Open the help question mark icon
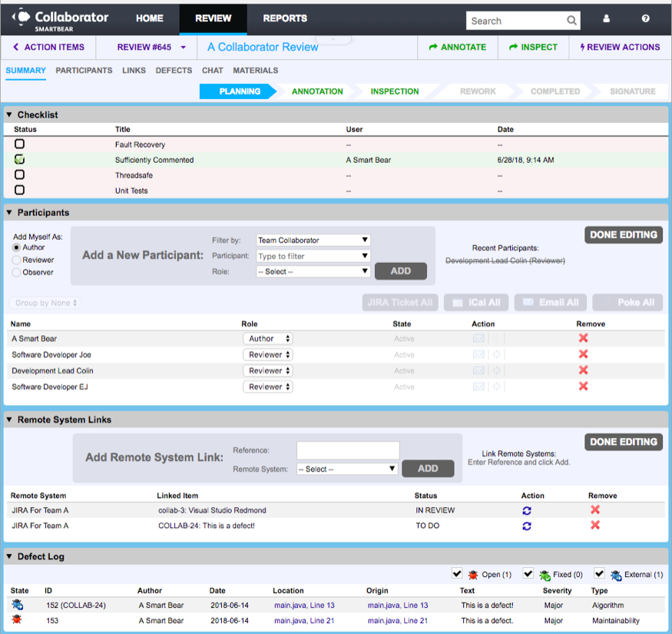Screen dimensions: 672x634 [x=645, y=18]
